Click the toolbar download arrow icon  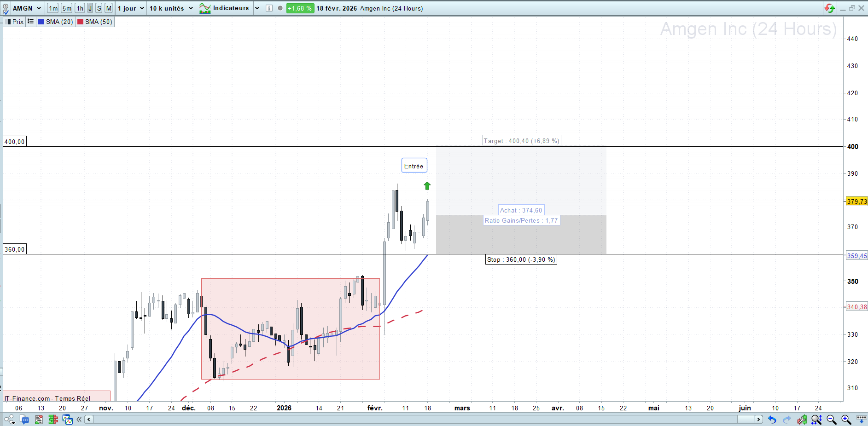pos(861,420)
